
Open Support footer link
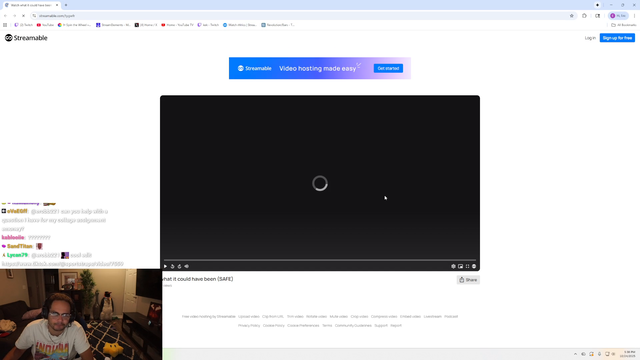pyautogui.click(x=381, y=325)
